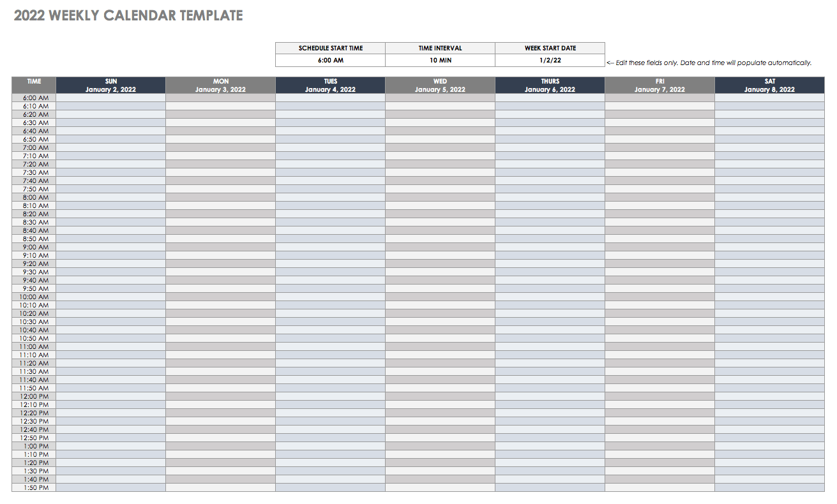Click the '10:00 AM' time row label
This screenshot has height=504, width=837.
pyautogui.click(x=34, y=297)
